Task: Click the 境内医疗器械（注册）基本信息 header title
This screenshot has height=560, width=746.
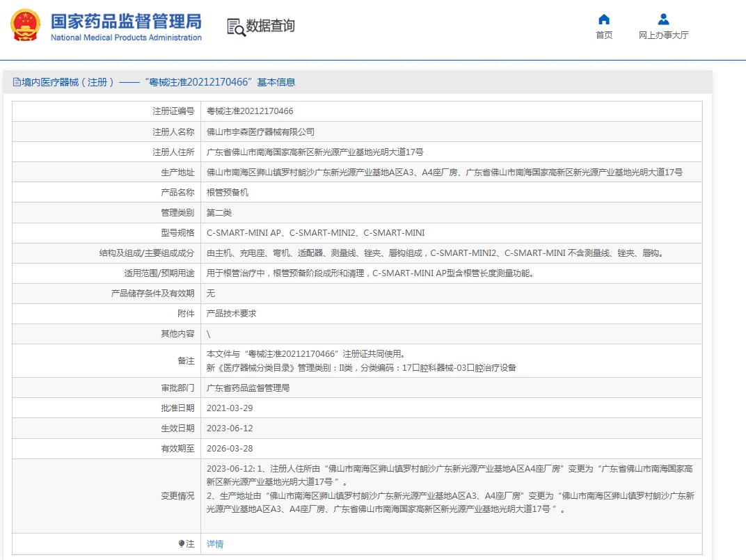Action: pyautogui.click(x=159, y=82)
